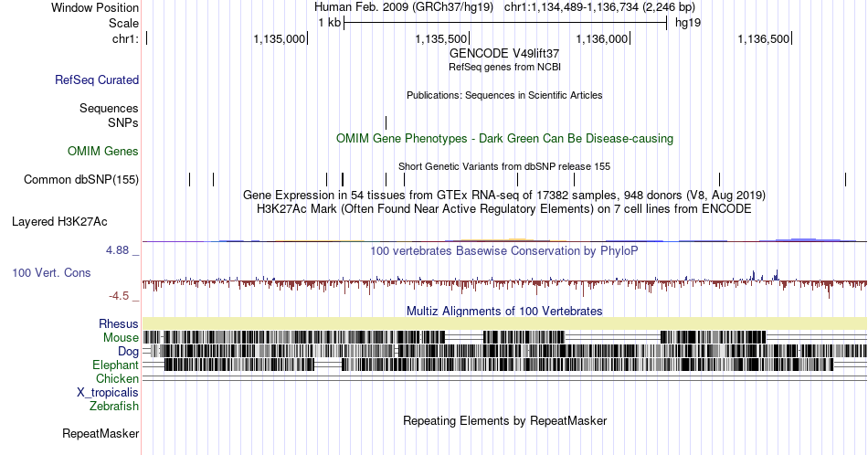
Task: Click the 100 Vert. Cons label
Action: (x=51, y=272)
